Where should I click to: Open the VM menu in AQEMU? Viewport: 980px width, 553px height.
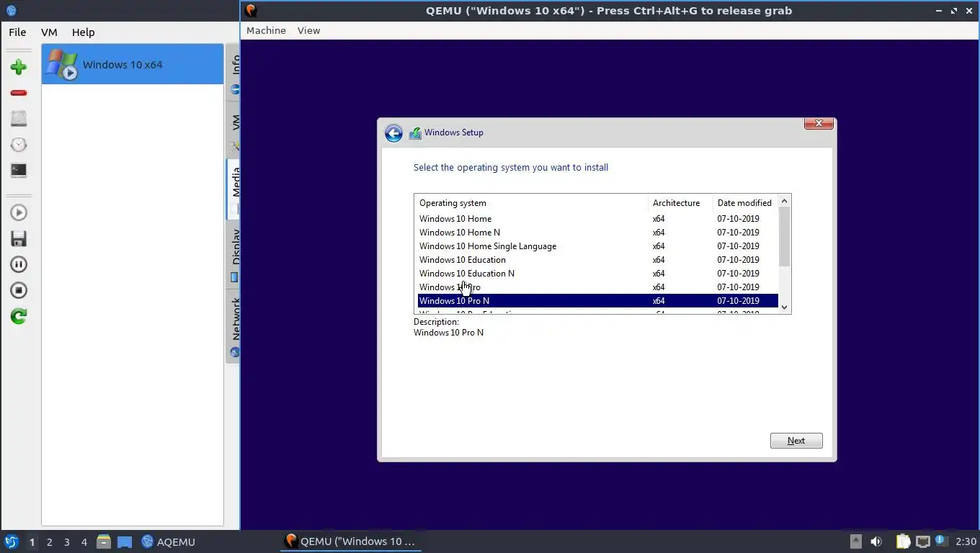tap(49, 32)
